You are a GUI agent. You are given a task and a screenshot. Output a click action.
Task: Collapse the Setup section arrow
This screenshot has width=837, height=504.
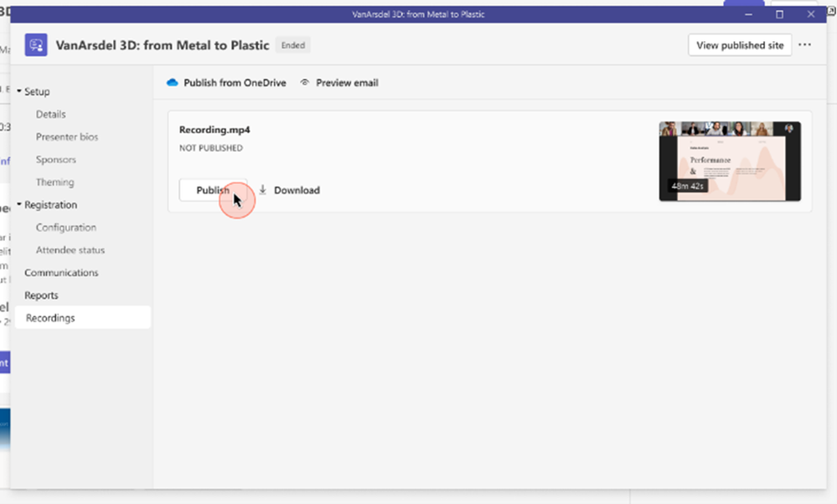[x=19, y=91]
